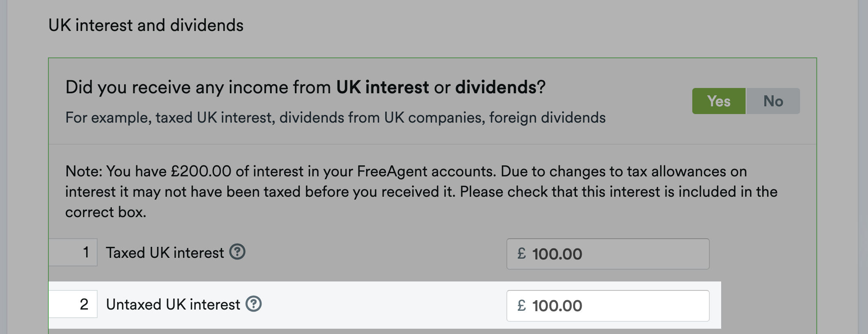Image resolution: width=868 pixels, height=334 pixels.
Task: Click the £200.00 amount in the note
Action: point(201,171)
